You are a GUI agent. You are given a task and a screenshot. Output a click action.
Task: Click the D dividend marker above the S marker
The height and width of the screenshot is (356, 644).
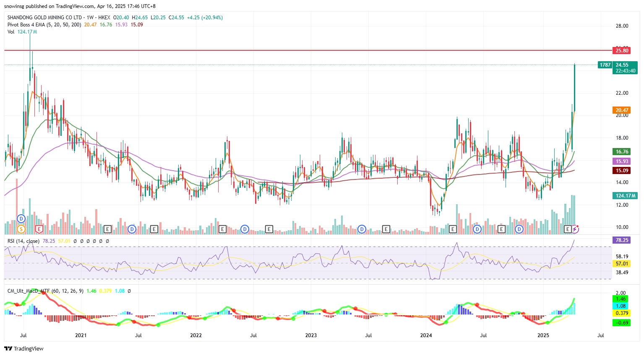pyautogui.click(x=21, y=219)
